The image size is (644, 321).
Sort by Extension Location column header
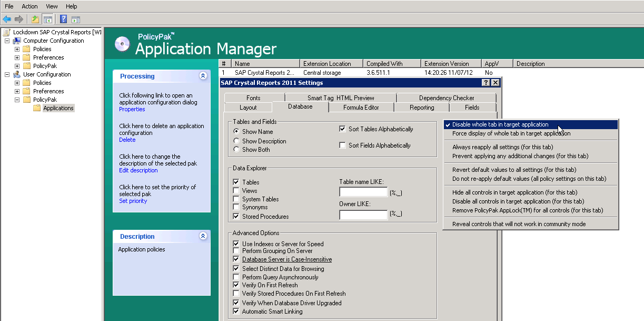tap(332, 64)
